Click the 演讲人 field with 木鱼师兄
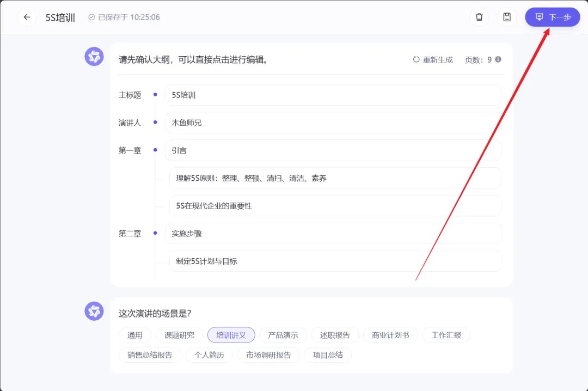Screen dimensions: 588x391 point(333,123)
